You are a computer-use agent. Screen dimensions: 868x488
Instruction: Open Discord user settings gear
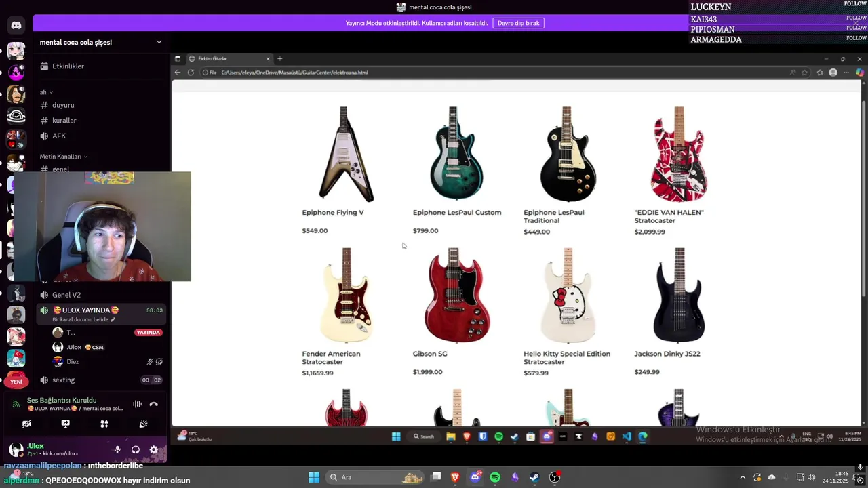153,449
